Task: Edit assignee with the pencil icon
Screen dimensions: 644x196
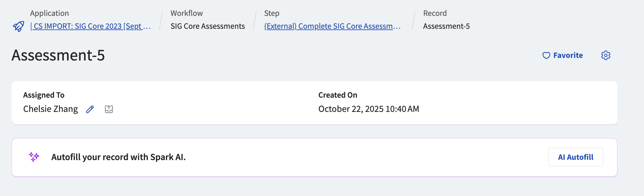Action: coord(90,109)
